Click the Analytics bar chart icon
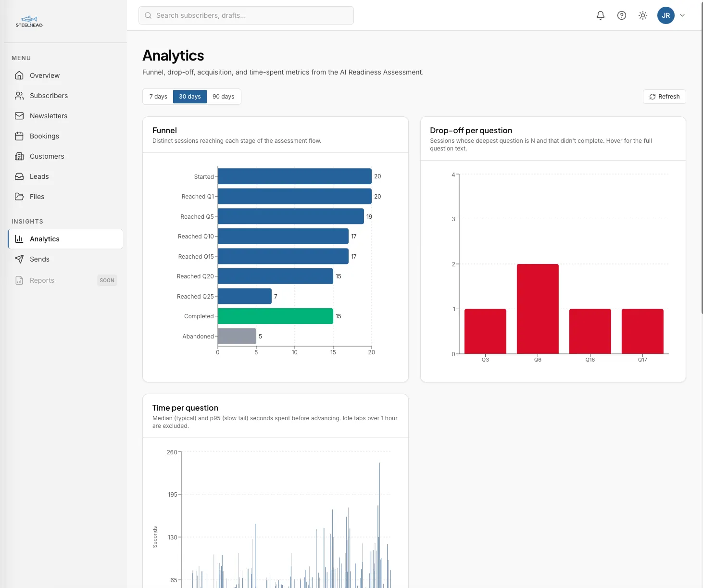The image size is (703, 588). click(19, 239)
